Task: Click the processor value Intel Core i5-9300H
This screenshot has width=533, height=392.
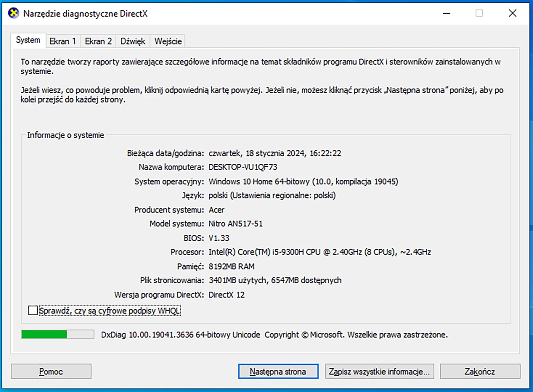Action: (x=320, y=252)
